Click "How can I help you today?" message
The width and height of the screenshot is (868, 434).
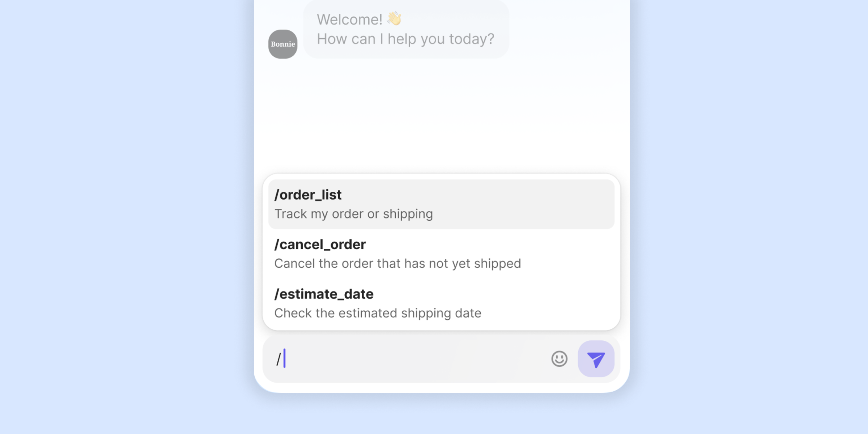click(405, 39)
